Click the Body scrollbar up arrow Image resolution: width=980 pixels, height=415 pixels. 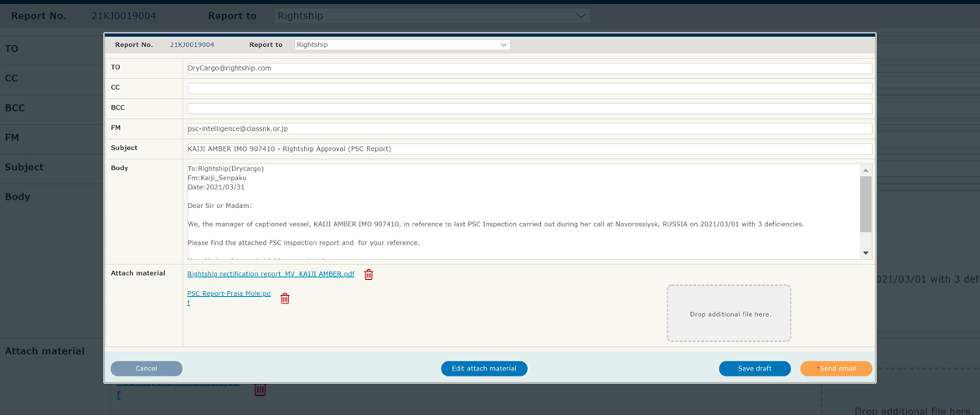point(865,169)
